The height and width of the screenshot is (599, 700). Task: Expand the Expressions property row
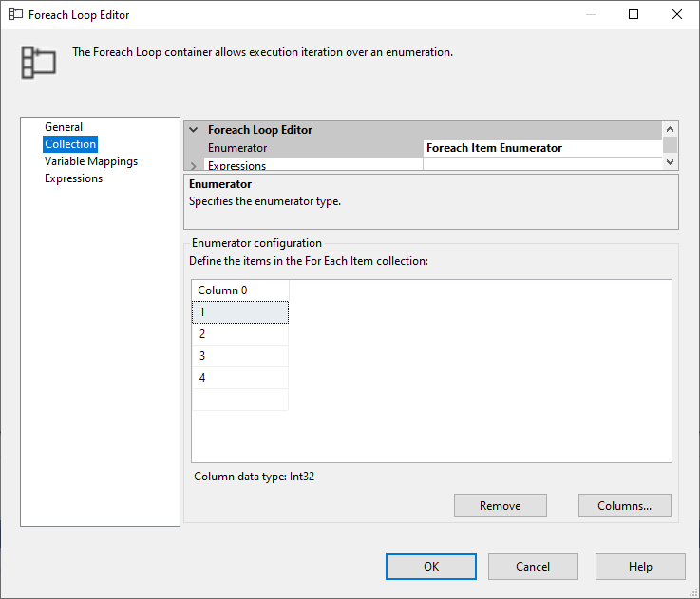(194, 166)
